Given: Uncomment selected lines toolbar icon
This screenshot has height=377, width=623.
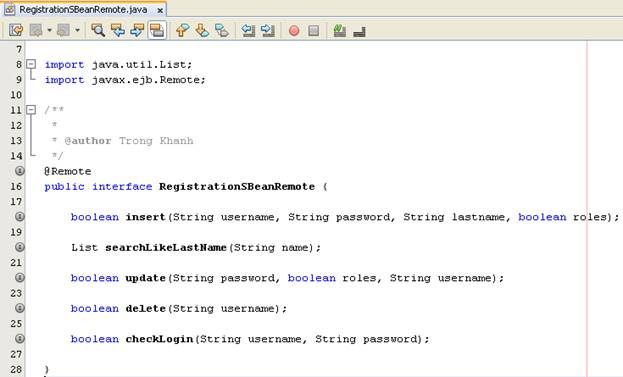Looking at the screenshot, I should pos(359,31).
